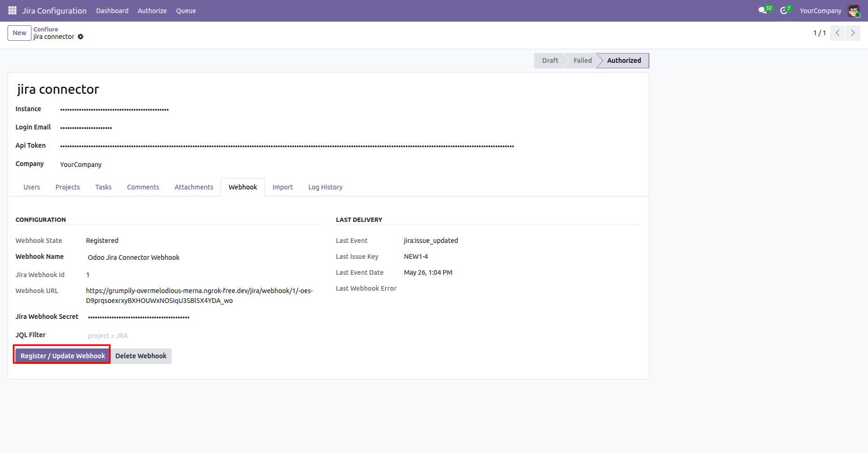
Task: Switch to the Comments tab
Action: [143, 187]
